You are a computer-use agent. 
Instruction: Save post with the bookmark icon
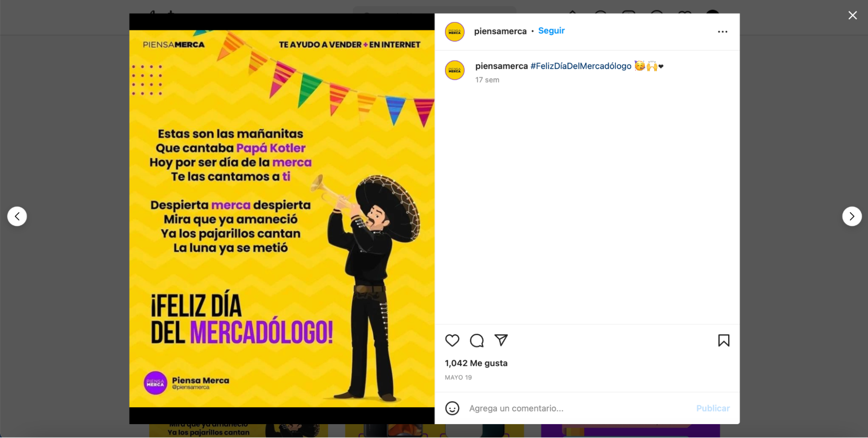click(x=723, y=340)
